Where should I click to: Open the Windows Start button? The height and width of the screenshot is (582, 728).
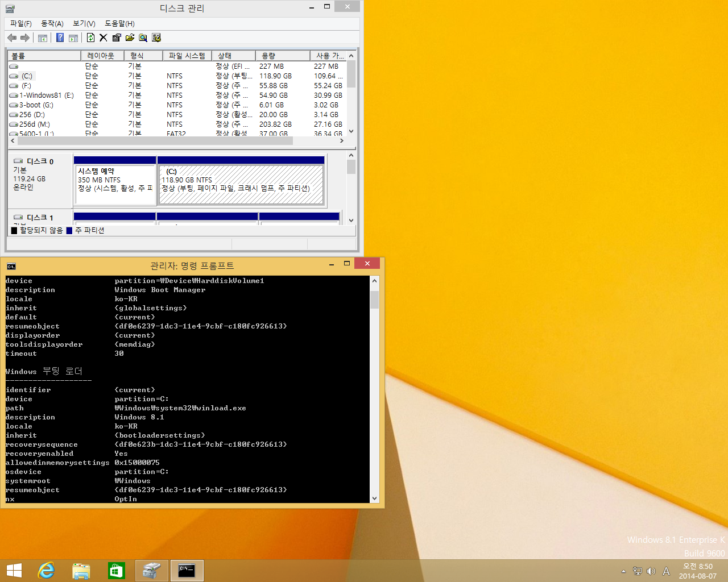pos(14,571)
